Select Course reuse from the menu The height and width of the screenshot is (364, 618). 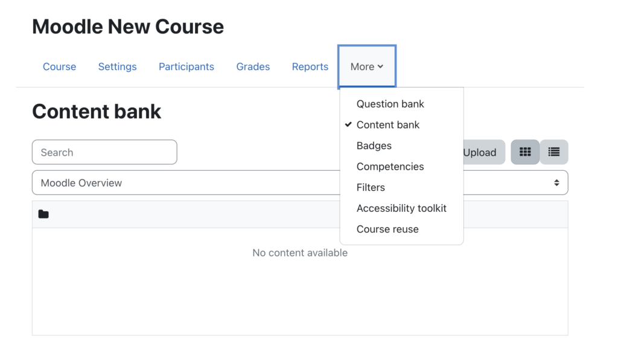[387, 229]
